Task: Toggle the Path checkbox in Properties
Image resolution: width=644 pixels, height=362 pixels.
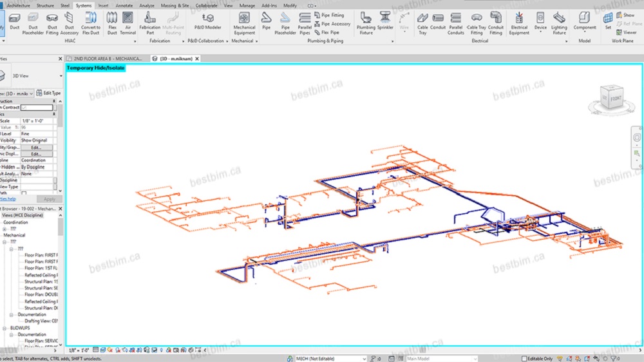Action: click(x=24, y=193)
